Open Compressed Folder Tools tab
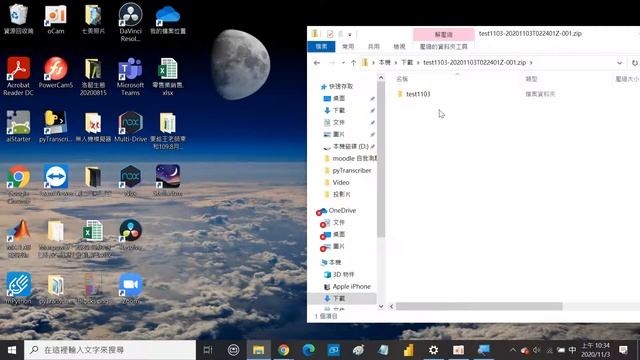 pos(444,47)
